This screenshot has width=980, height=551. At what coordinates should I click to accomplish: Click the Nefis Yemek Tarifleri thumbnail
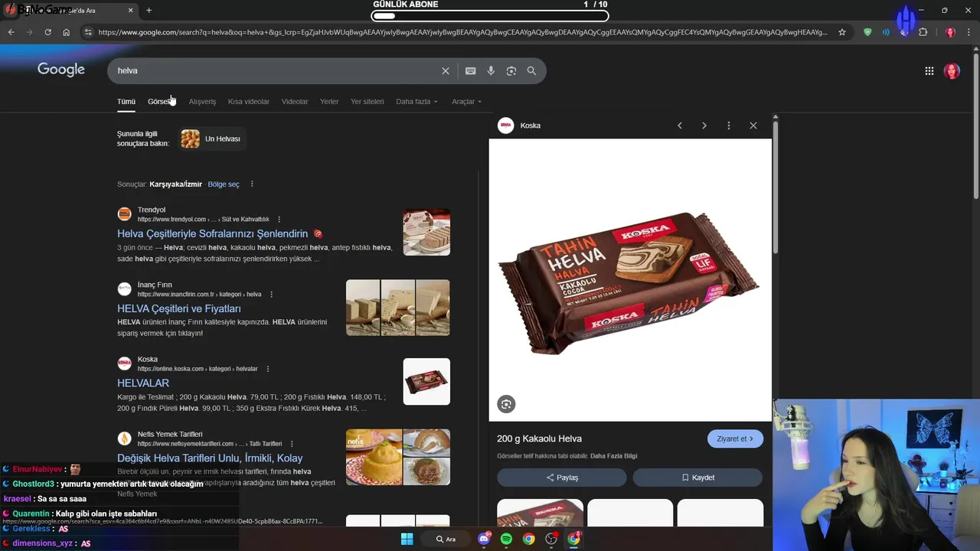click(398, 457)
